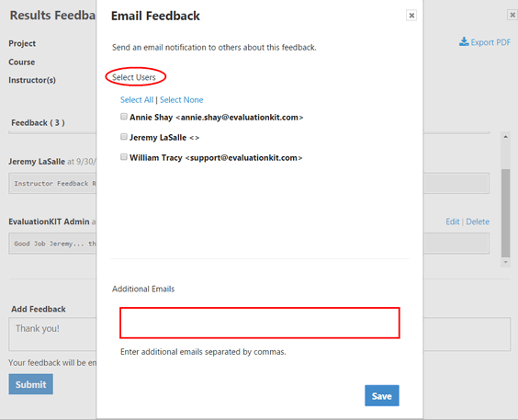The width and height of the screenshot is (518, 420).
Task: Click the Course label
Action: (x=22, y=62)
